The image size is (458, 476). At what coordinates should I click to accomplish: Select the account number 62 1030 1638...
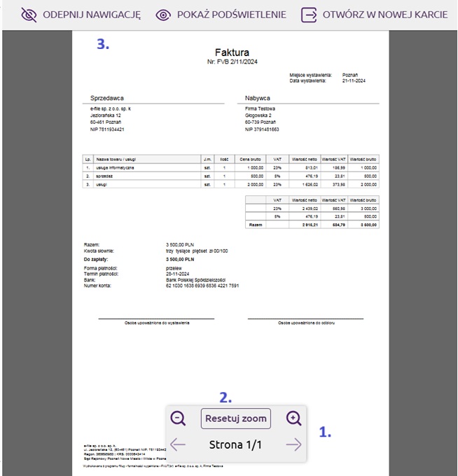(202, 286)
